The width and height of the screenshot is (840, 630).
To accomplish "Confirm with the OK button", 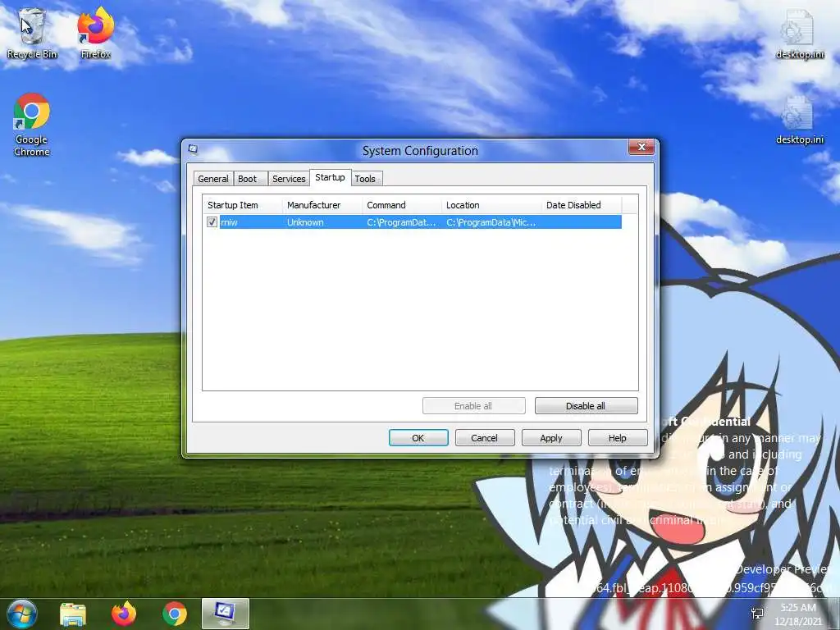I will pyautogui.click(x=418, y=438).
